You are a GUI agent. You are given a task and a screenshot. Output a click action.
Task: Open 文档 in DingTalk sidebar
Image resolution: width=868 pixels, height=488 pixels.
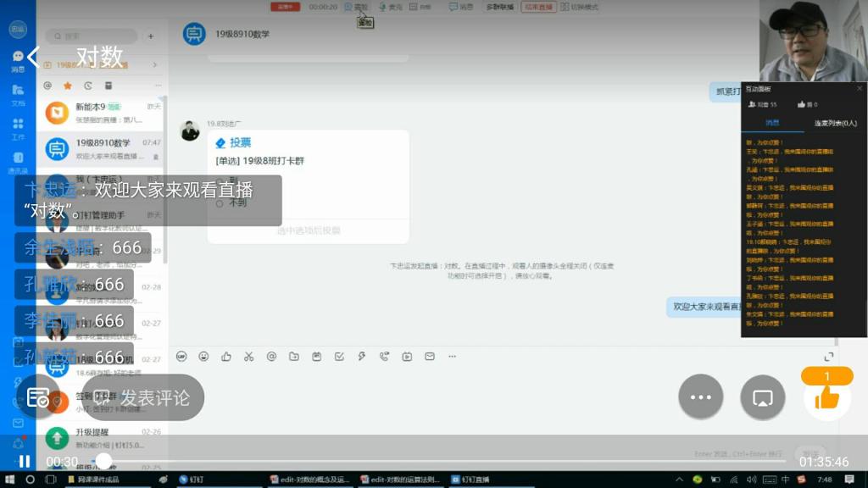point(18,94)
